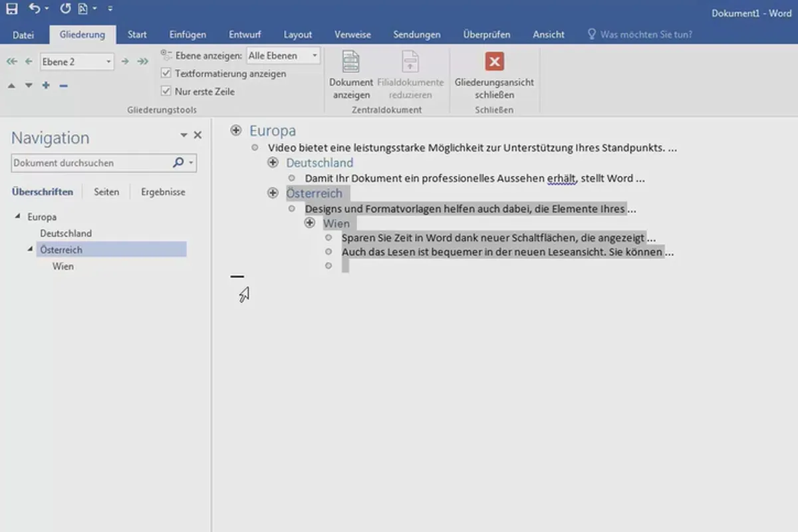Open search options arrow next to magnifier
The height and width of the screenshot is (532, 798).
(191, 163)
